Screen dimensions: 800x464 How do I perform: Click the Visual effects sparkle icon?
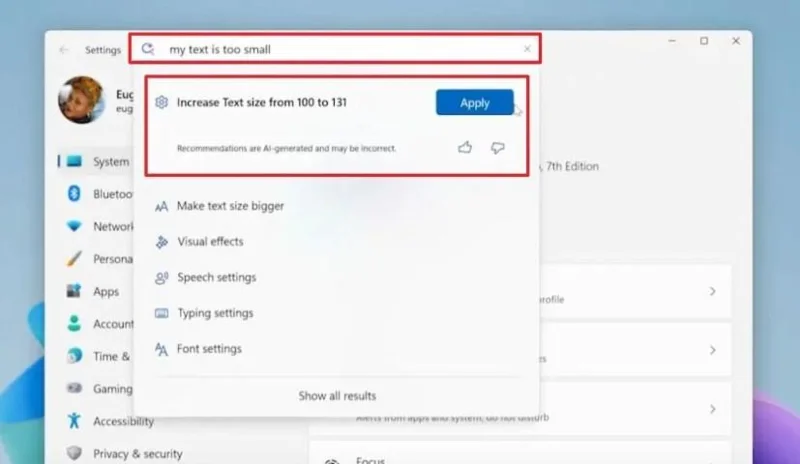pyautogui.click(x=161, y=242)
